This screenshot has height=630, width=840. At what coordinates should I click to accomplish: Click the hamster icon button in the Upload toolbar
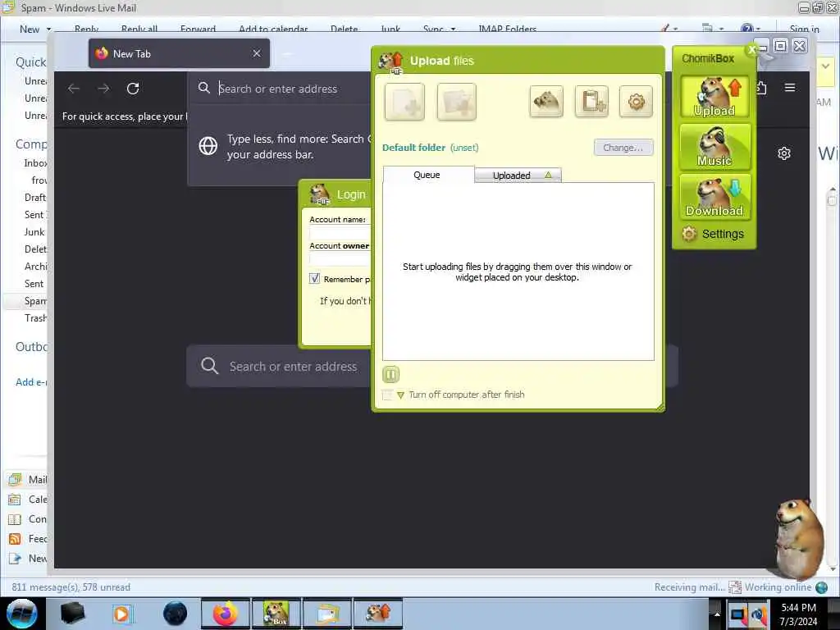tap(546, 101)
